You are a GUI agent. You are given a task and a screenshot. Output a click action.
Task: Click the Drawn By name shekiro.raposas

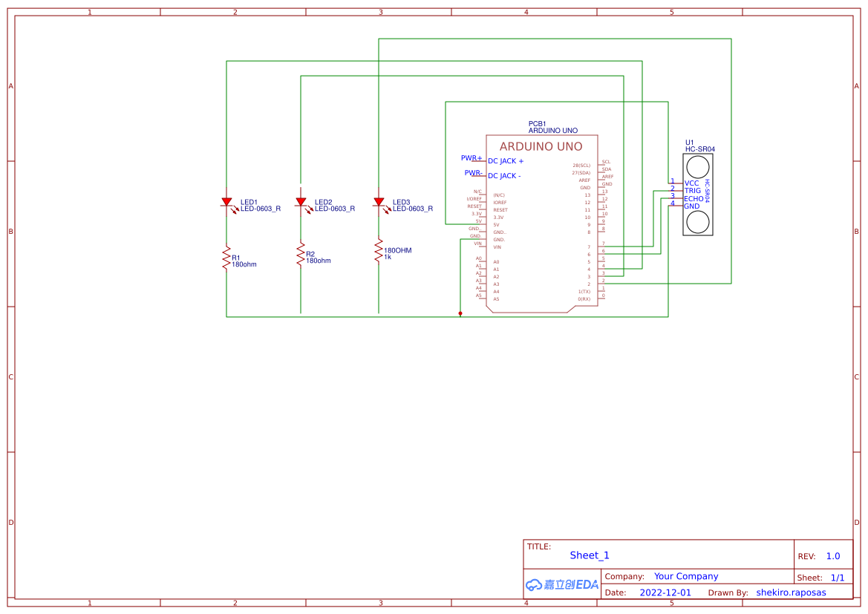(x=791, y=592)
